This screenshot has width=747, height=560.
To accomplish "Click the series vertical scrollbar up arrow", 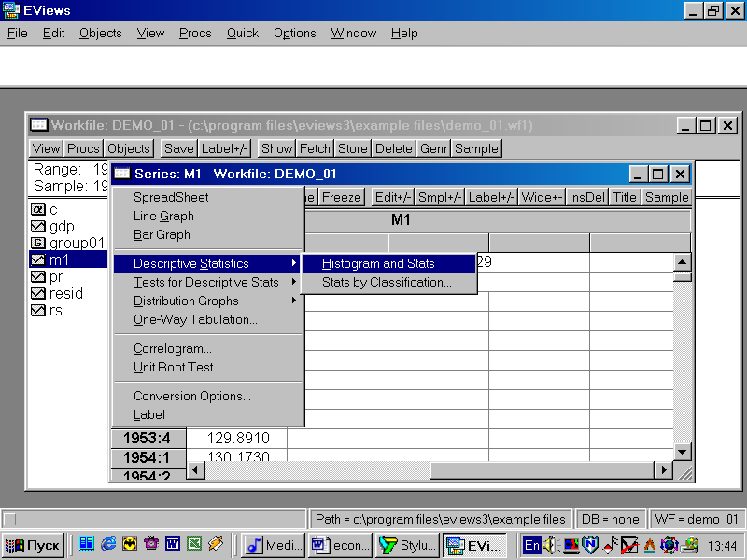I will tap(683, 262).
